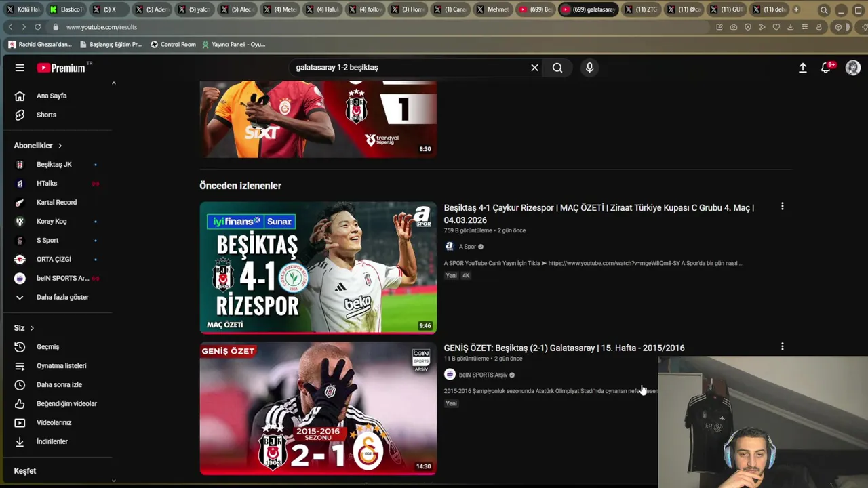Click the browser address bar URL
868x488 pixels.
[x=102, y=27]
